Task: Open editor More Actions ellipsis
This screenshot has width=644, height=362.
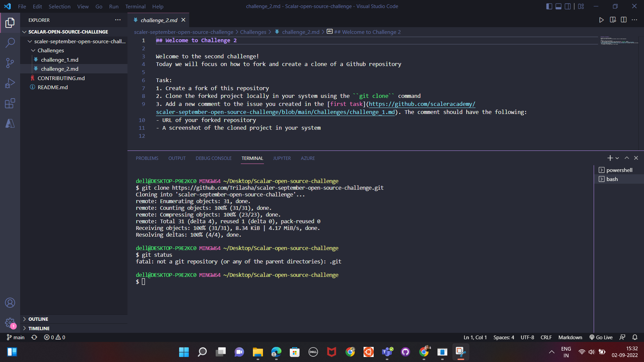Action: click(634, 20)
